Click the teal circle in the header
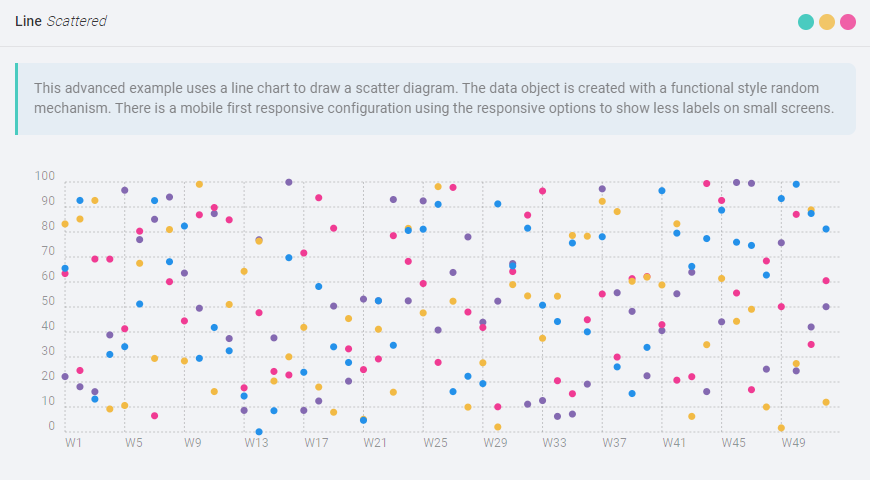870x480 pixels. point(806,22)
